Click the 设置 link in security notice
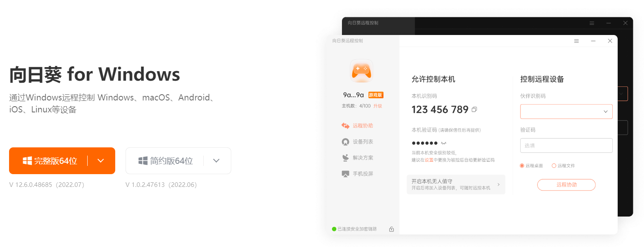Viewport: 644px width, 247px height. 429,160
